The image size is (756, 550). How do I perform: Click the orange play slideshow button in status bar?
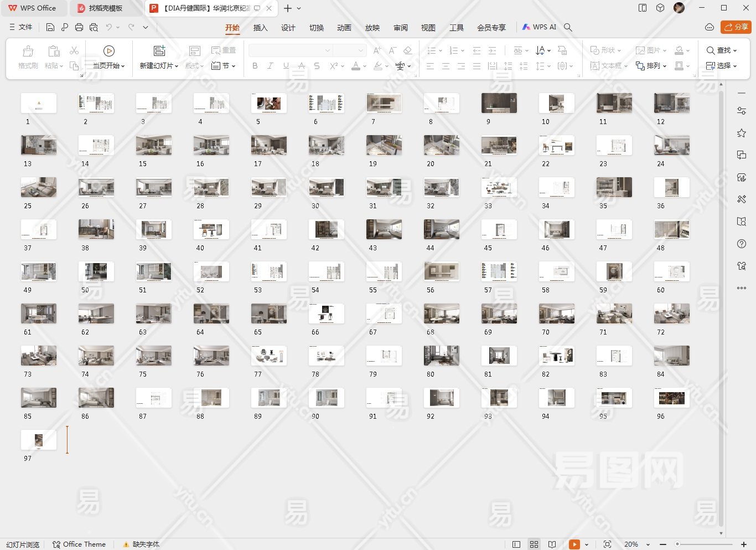click(x=574, y=544)
